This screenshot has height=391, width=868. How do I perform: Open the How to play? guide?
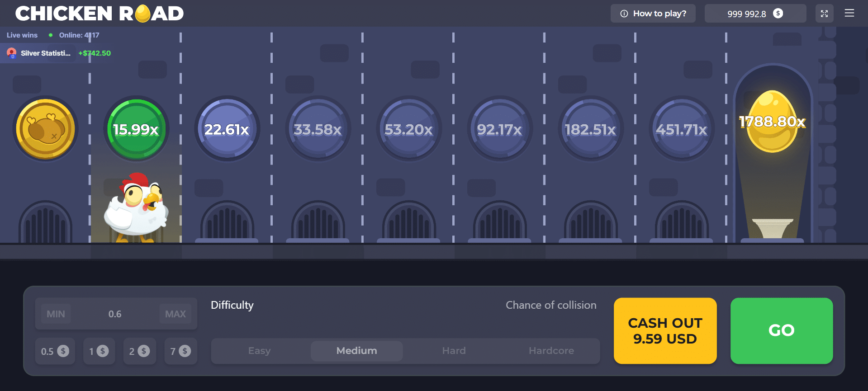[653, 14]
